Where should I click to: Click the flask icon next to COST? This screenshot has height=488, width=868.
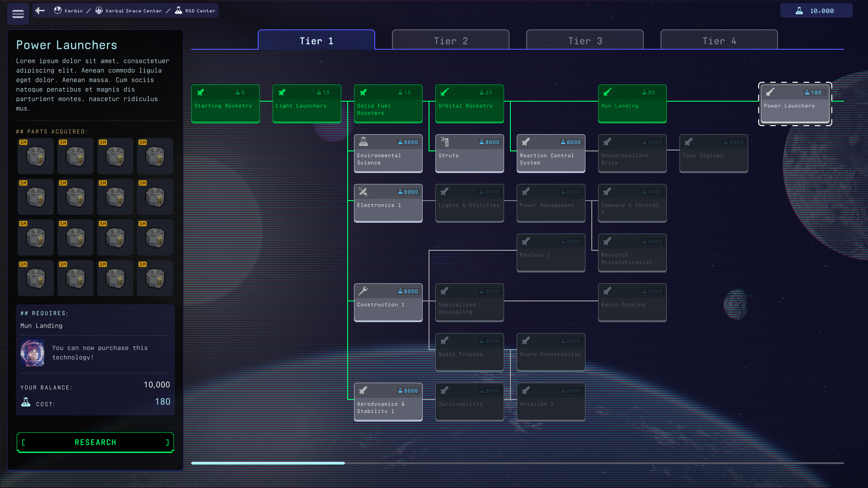(26, 402)
